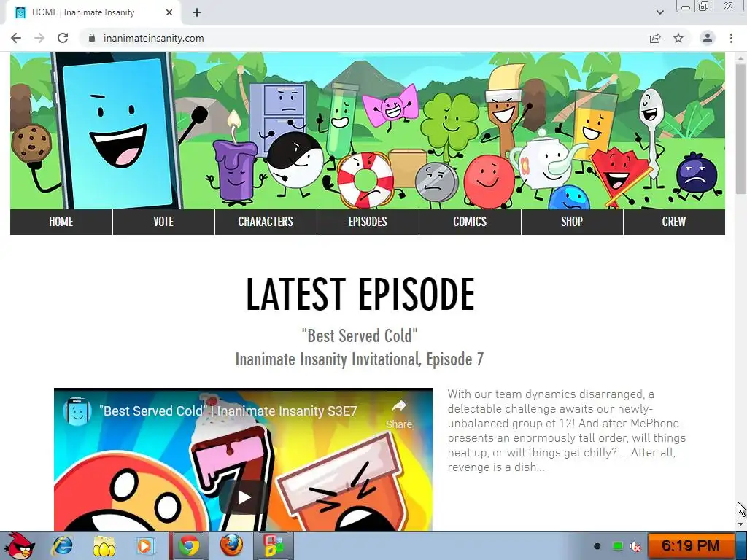Share this page using toolbar icon
The width and height of the screenshot is (747, 560).
pyautogui.click(x=655, y=38)
